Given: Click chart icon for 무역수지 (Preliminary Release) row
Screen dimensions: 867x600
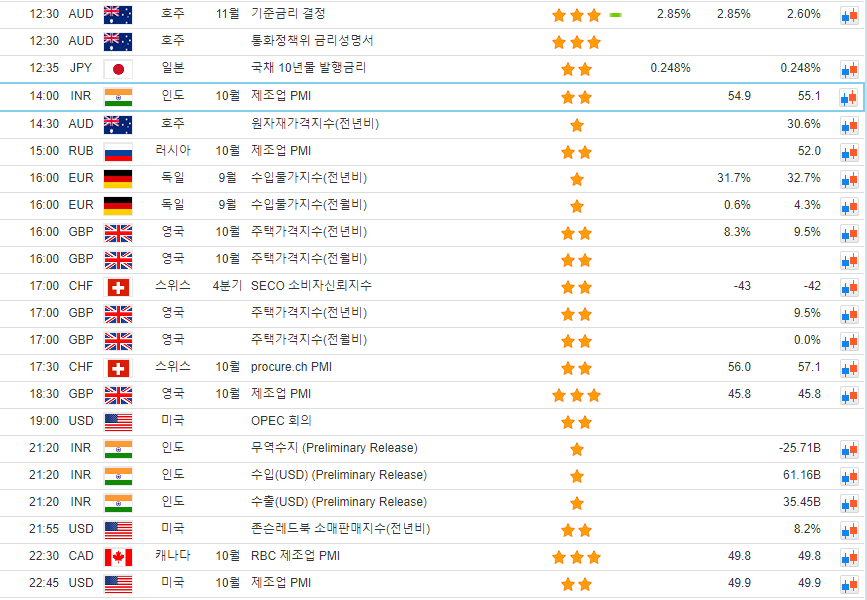Looking at the screenshot, I should pyautogui.click(x=849, y=449).
